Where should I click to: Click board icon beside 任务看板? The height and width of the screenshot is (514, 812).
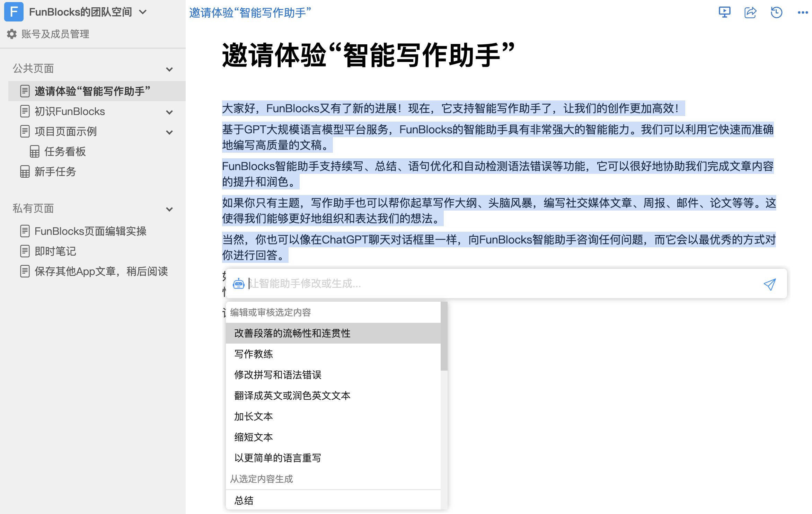(x=35, y=152)
